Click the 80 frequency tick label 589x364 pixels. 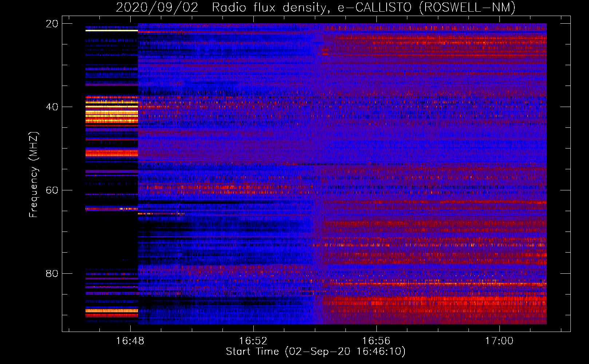pos(52,273)
